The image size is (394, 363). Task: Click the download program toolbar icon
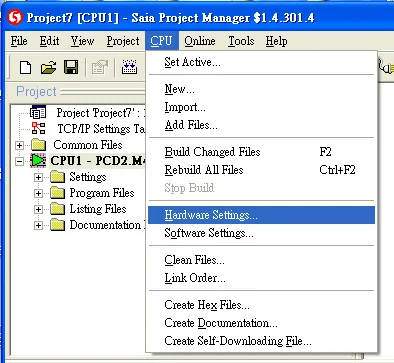(x=129, y=67)
